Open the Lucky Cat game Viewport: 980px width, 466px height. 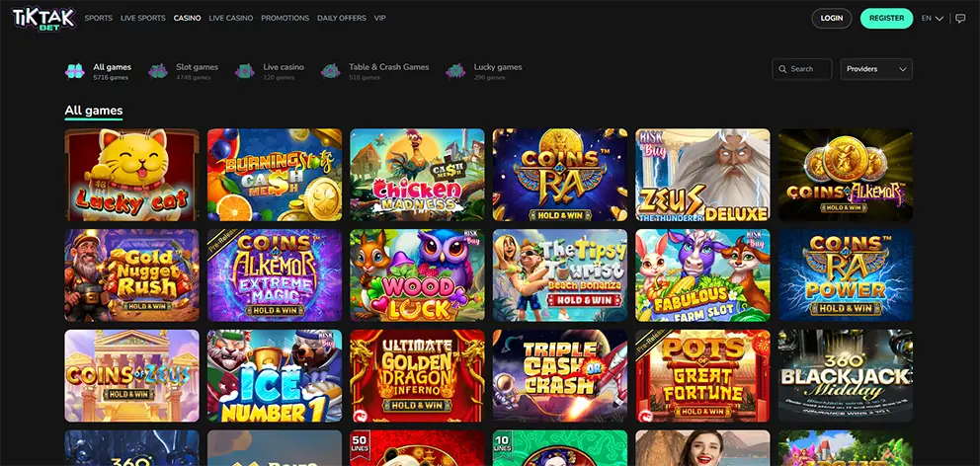131,175
